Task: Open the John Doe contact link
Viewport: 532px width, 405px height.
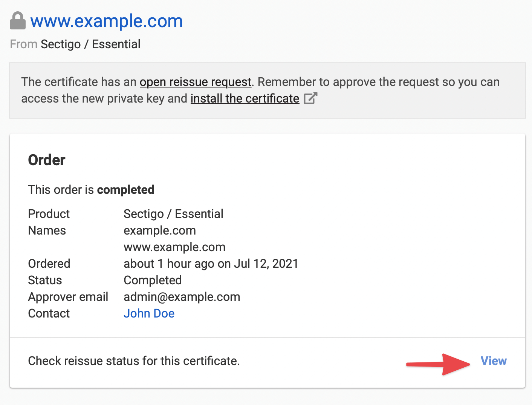Action: [x=149, y=313]
